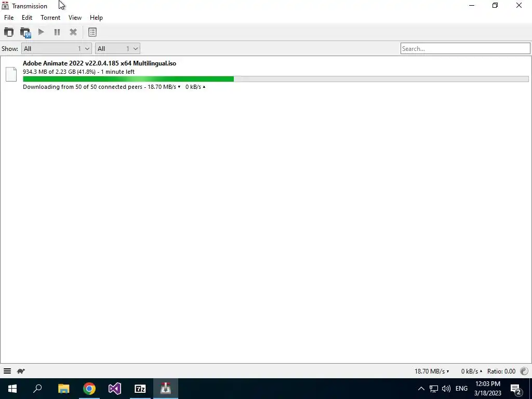532x399 pixels.
Task: Remove torrent using the X toolbar icon
Action: 73,32
